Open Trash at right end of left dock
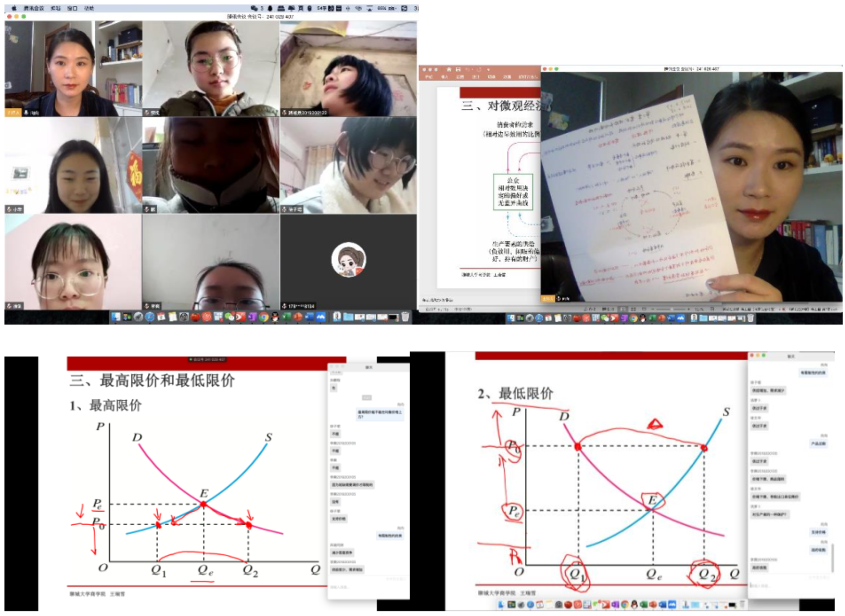Image resolution: width=845 pixels, height=616 pixels. pyautogui.click(x=405, y=317)
